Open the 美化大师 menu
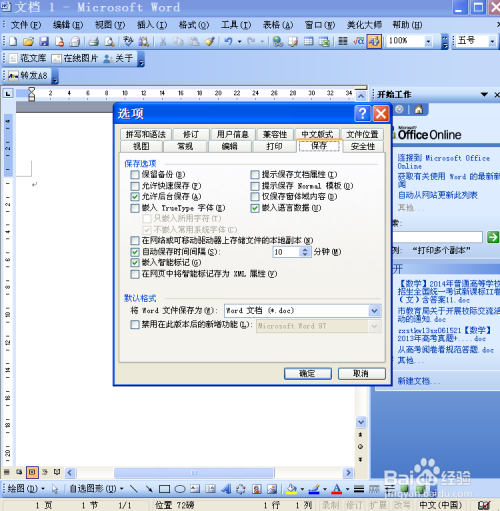The height and width of the screenshot is (511, 500). click(364, 25)
